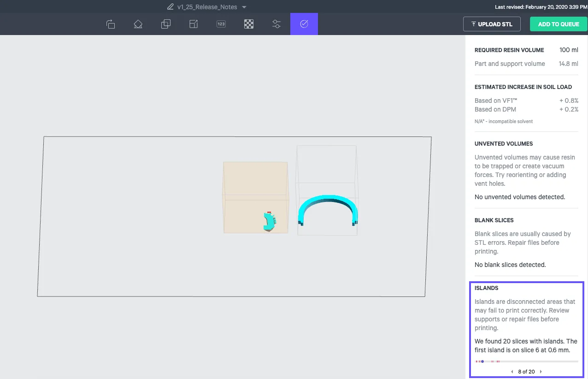Click the 'N/A* - incompatible solvent' footnote

click(x=504, y=122)
